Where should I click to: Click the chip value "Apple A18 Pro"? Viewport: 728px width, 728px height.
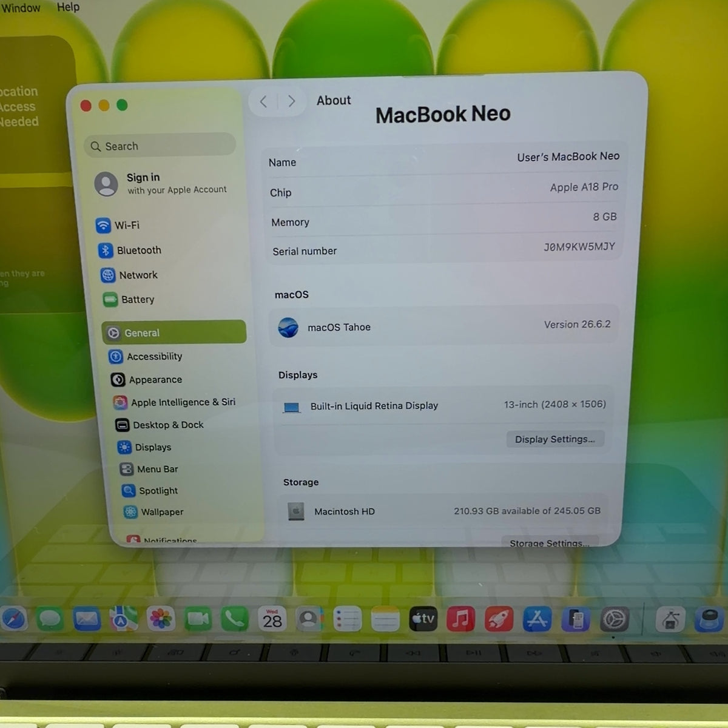click(x=584, y=187)
